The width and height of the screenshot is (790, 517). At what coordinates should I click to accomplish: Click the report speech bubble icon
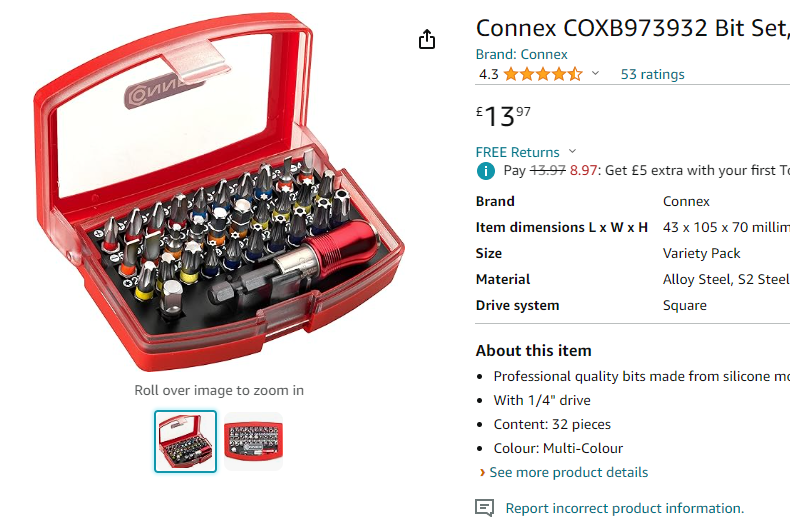click(485, 508)
